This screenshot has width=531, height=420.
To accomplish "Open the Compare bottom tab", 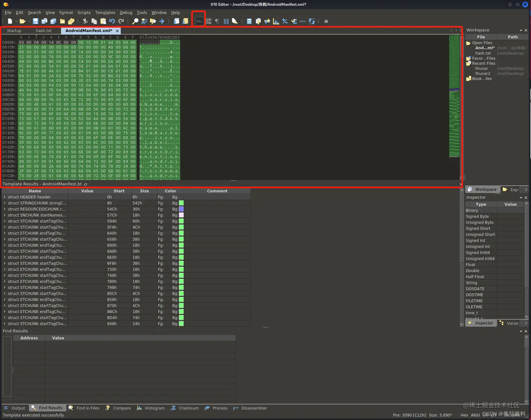I will 118,408.
